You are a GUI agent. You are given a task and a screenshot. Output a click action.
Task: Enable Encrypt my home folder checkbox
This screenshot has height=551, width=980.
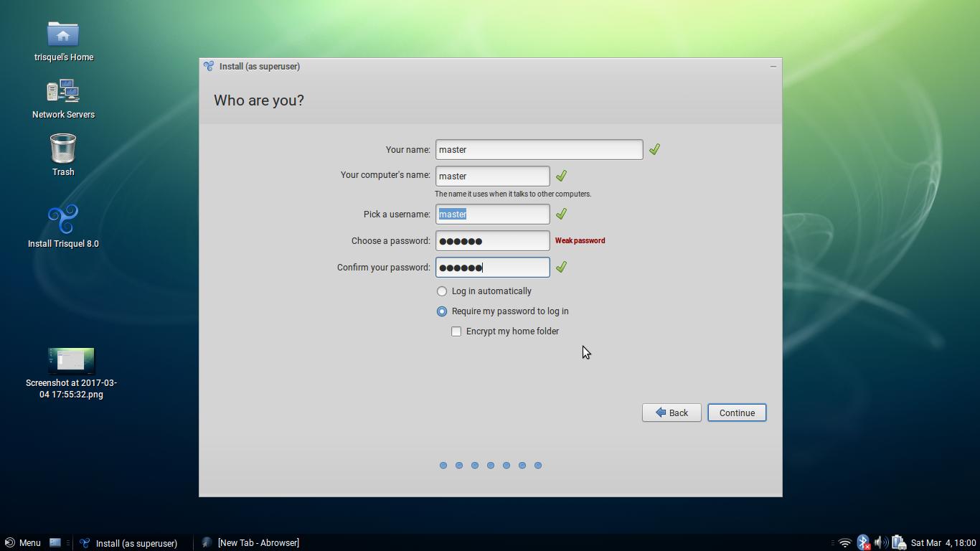(456, 331)
